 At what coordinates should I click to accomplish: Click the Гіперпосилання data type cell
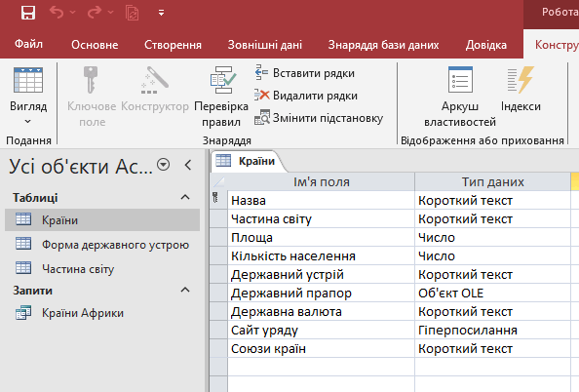tap(492, 330)
